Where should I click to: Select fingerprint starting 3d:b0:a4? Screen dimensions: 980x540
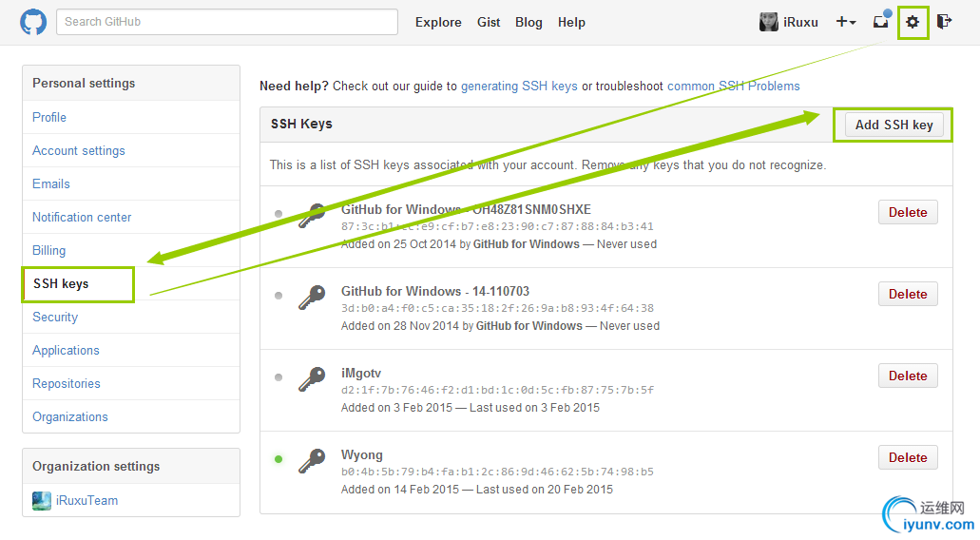(497, 308)
